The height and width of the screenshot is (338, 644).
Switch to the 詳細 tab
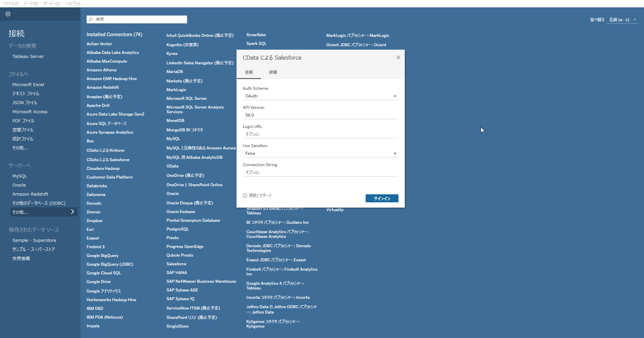[x=273, y=72]
